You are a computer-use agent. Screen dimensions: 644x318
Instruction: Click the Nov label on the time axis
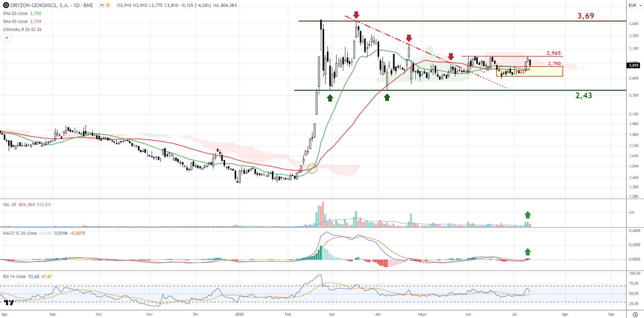pos(149,314)
